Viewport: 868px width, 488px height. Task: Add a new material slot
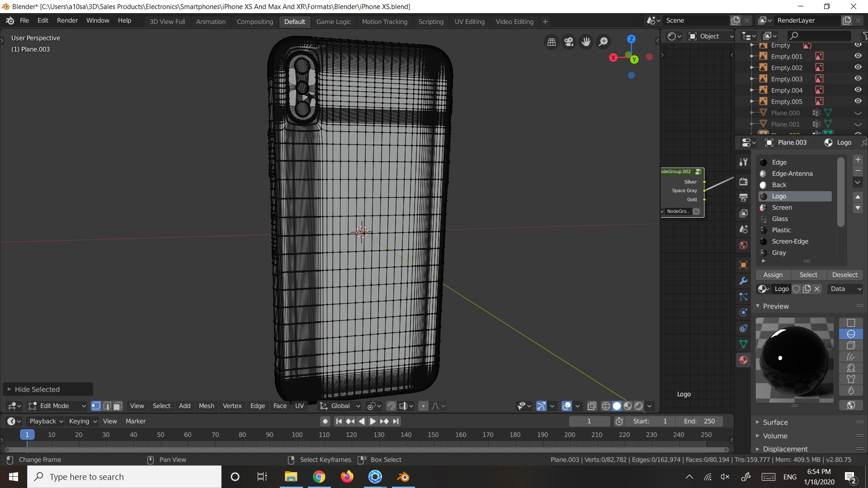858,160
